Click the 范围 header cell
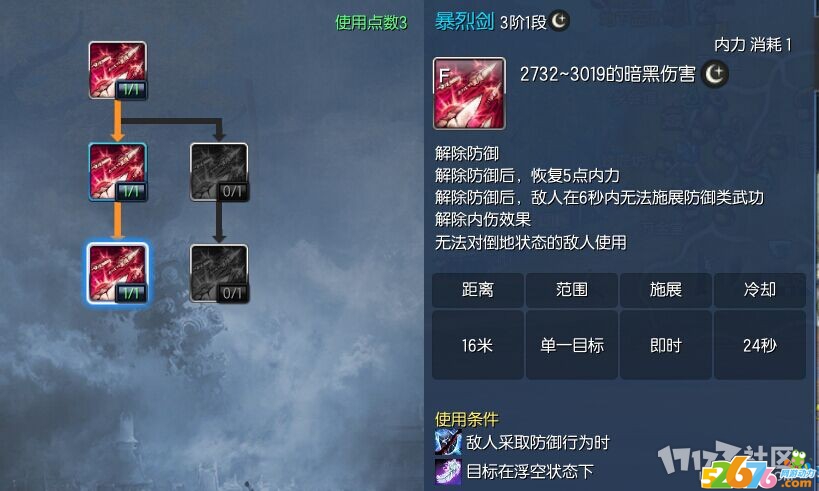The height and width of the screenshot is (491, 819). coord(572,290)
